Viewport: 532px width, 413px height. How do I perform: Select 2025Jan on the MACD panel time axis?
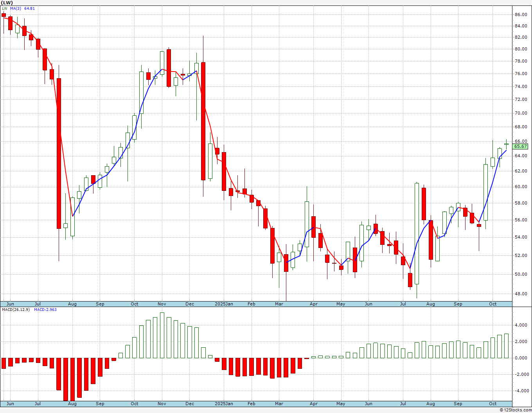click(x=224, y=404)
